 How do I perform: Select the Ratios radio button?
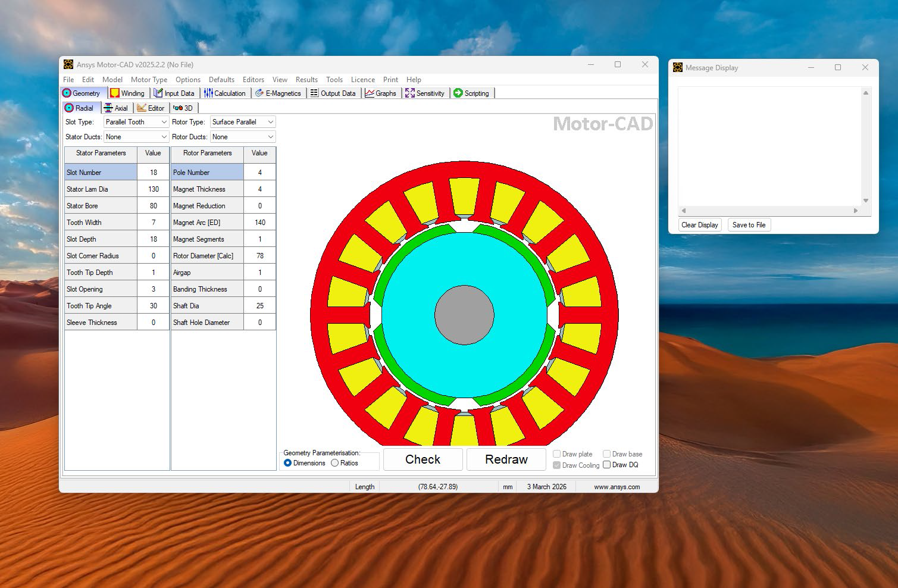click(335, 463)
